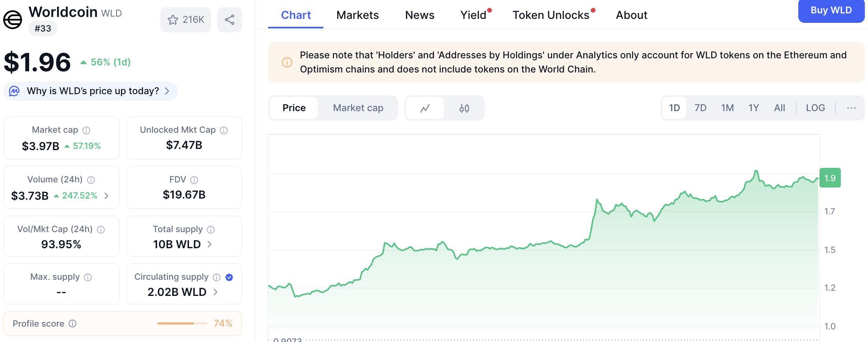The image size is (868, 342).
Task: Switch chart to candlestick view
Action: tap(464, 108)
